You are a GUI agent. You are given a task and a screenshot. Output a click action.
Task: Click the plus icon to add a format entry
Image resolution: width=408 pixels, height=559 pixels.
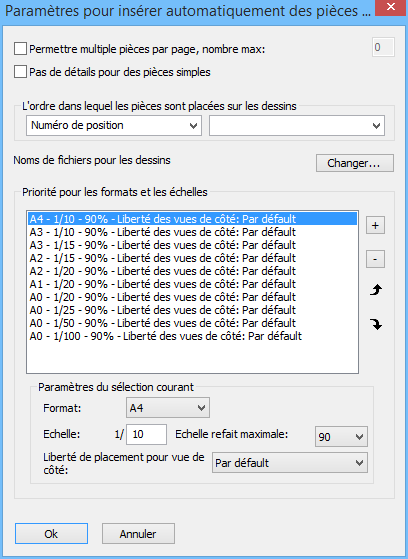pyautogui.click(x=375, y=225)
